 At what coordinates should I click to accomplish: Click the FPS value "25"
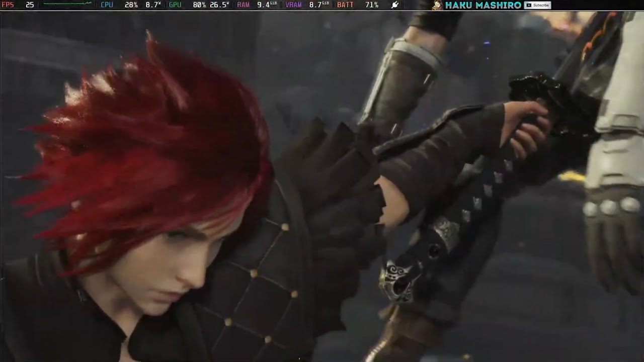point(30,5)
